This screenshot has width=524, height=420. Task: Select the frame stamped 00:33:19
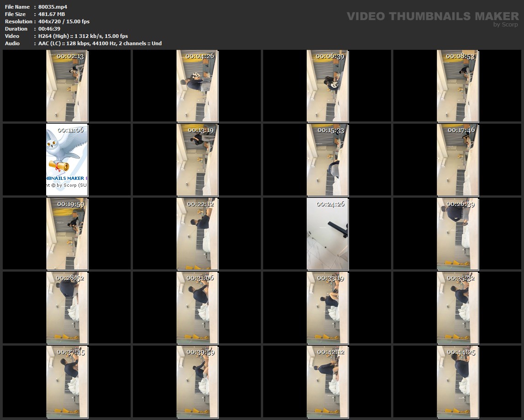328,308
